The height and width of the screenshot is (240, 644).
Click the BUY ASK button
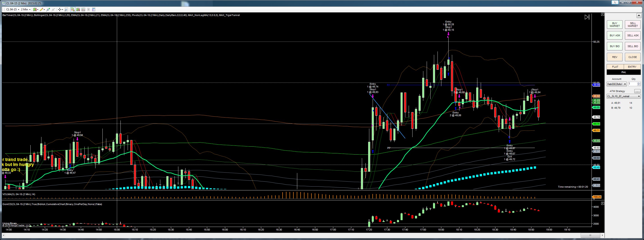(615, 35)
